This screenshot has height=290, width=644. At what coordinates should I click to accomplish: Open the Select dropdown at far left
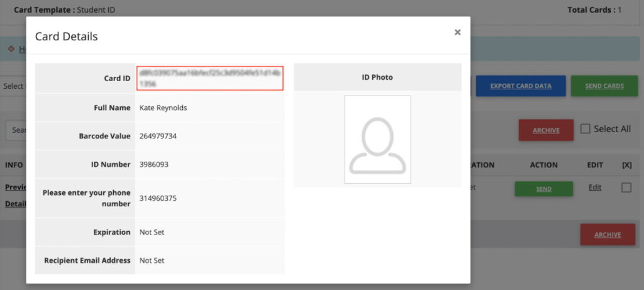coord(13,86)
